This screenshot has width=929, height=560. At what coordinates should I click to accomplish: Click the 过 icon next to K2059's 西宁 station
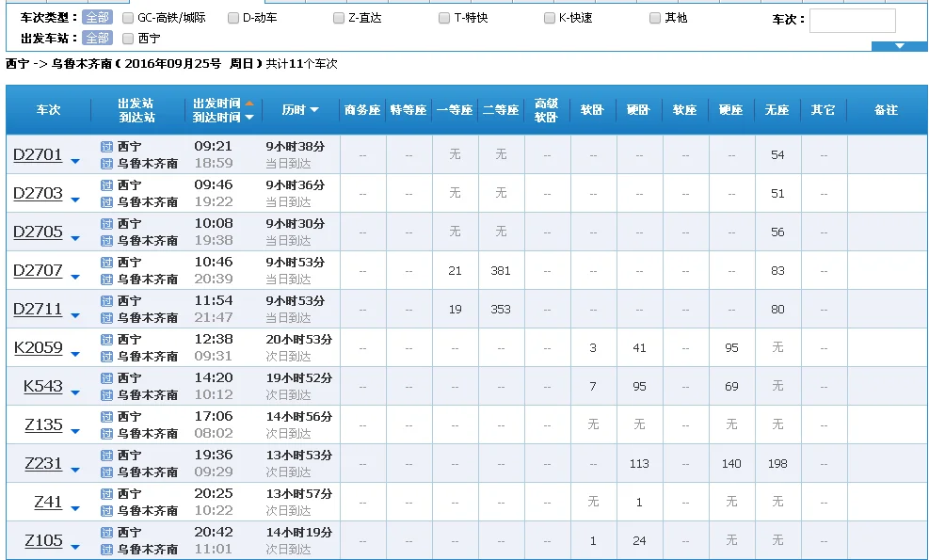(x=106, y=340)
